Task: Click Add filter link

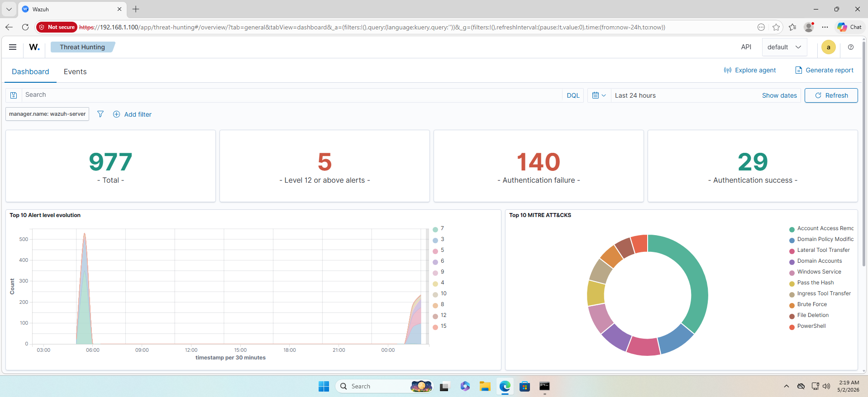Action: coord(138,114)
